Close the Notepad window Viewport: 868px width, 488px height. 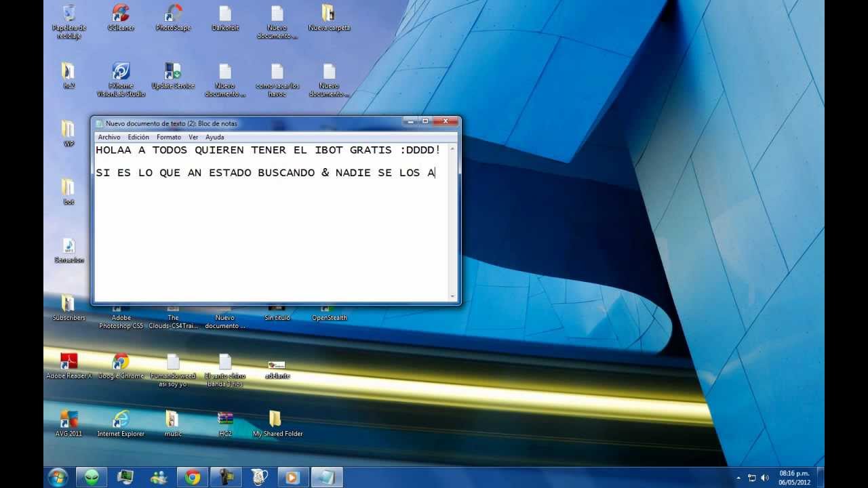click(446, 121)
